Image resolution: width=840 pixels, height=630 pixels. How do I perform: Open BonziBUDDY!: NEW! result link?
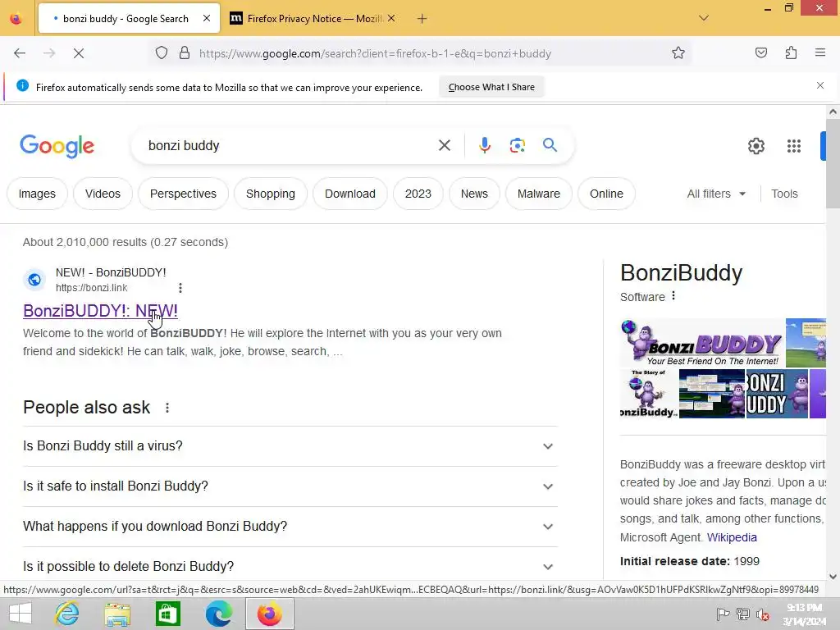click(x=100, y=311)
